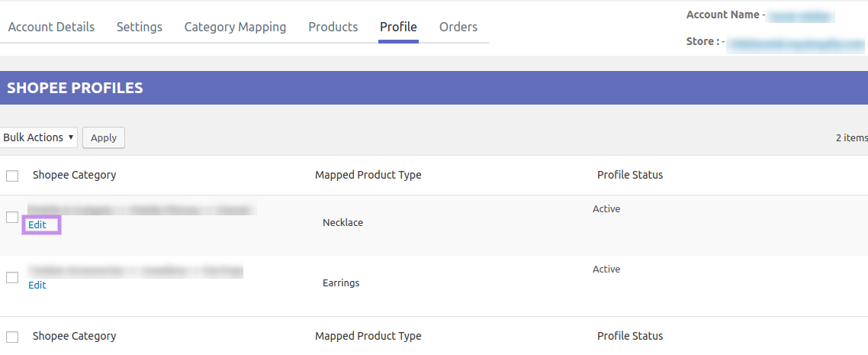Check the Necklace profile row checkbox

point(12,217)
